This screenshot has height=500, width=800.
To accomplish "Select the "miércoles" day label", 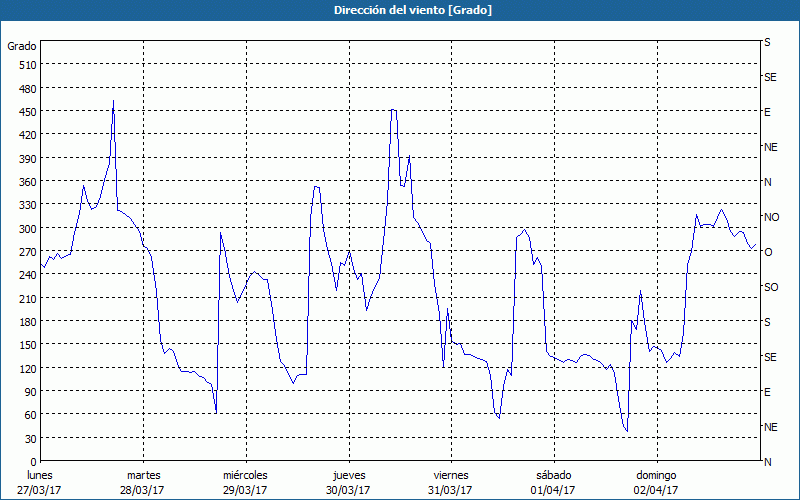I will click(x=245, y=475).
